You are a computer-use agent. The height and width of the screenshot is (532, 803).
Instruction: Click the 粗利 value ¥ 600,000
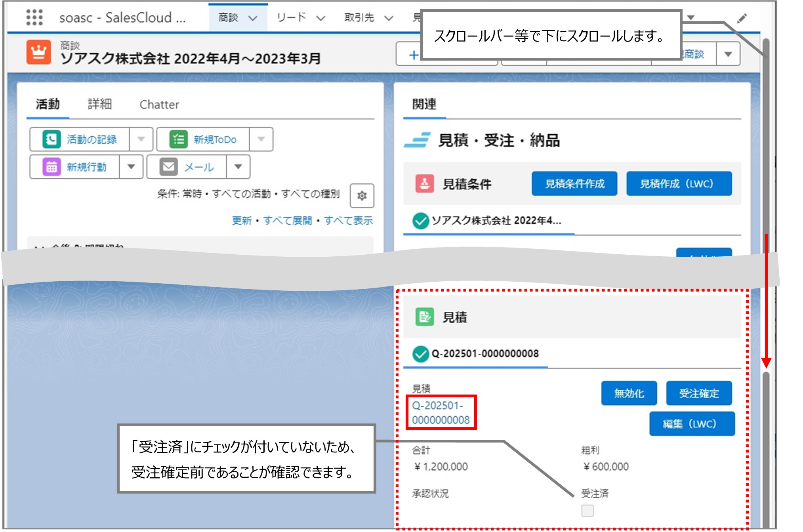[x=605, y=467]
